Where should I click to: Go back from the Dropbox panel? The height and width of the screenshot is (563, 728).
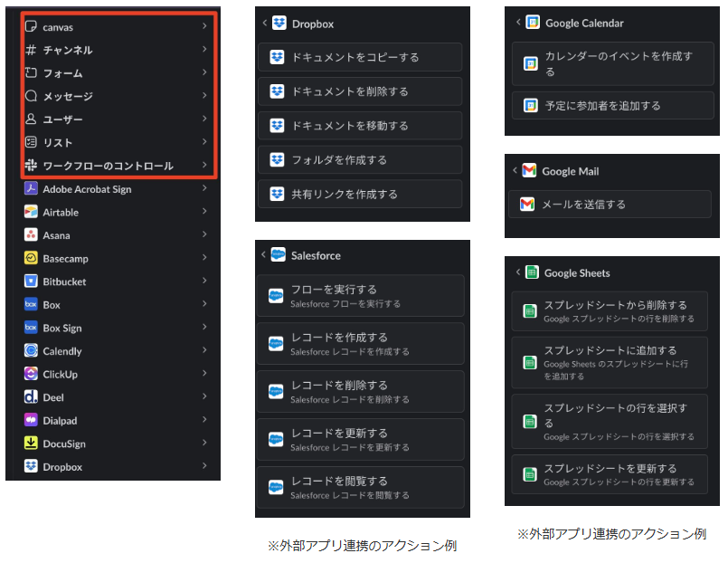[x=265, y=23]
